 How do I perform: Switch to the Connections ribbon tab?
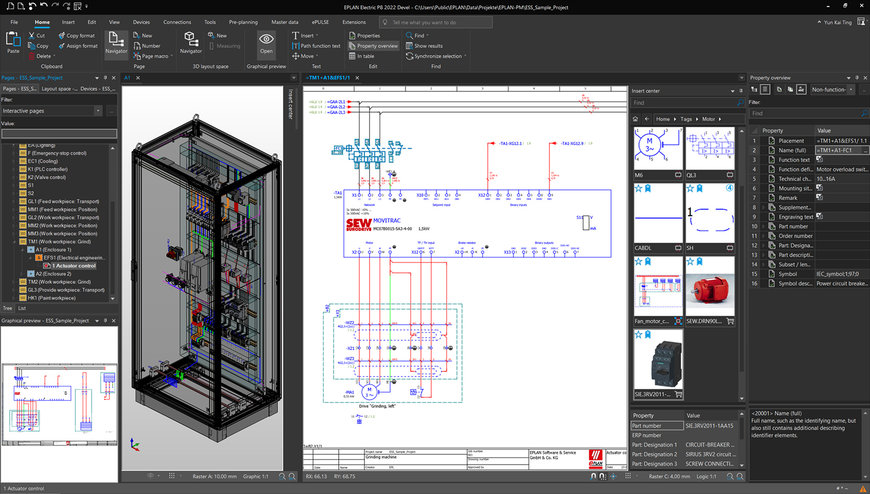[177, 21]
